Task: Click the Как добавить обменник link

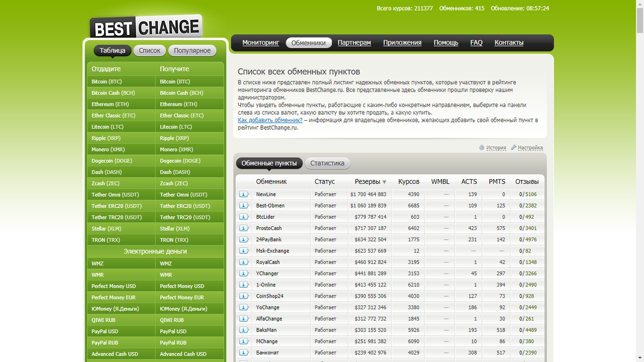Action: [270, 120]
